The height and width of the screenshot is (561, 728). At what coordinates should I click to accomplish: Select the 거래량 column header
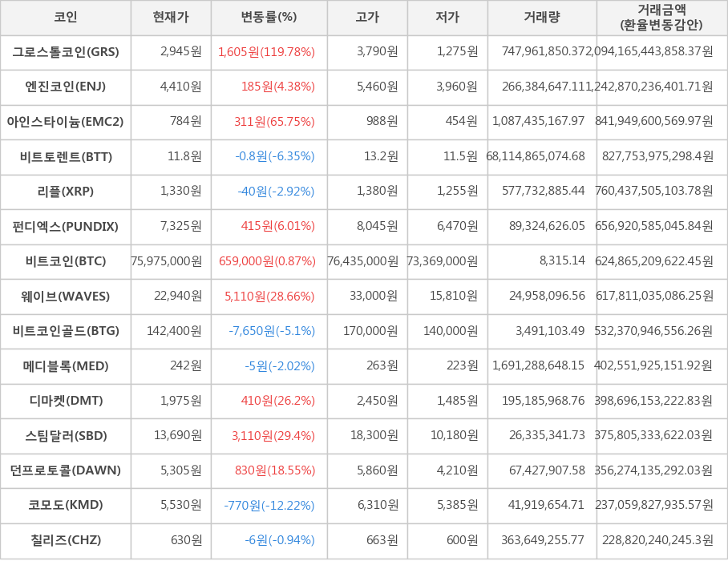(x=542, y=18)
